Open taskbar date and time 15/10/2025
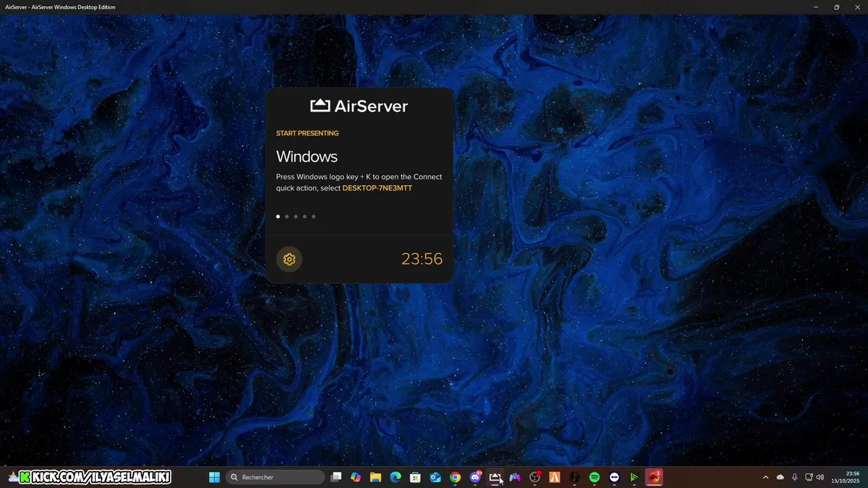This screenshot has width=868, height=488. (846, 477)
